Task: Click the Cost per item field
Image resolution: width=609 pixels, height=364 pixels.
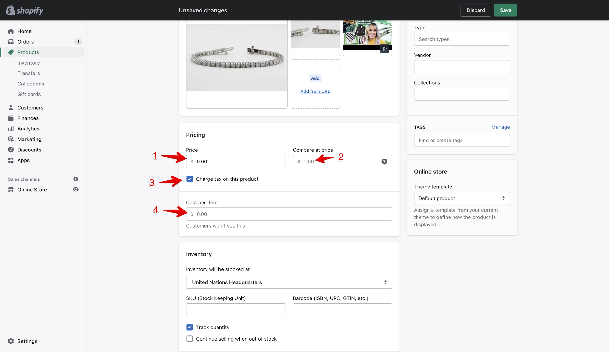Action: (289, 214)
